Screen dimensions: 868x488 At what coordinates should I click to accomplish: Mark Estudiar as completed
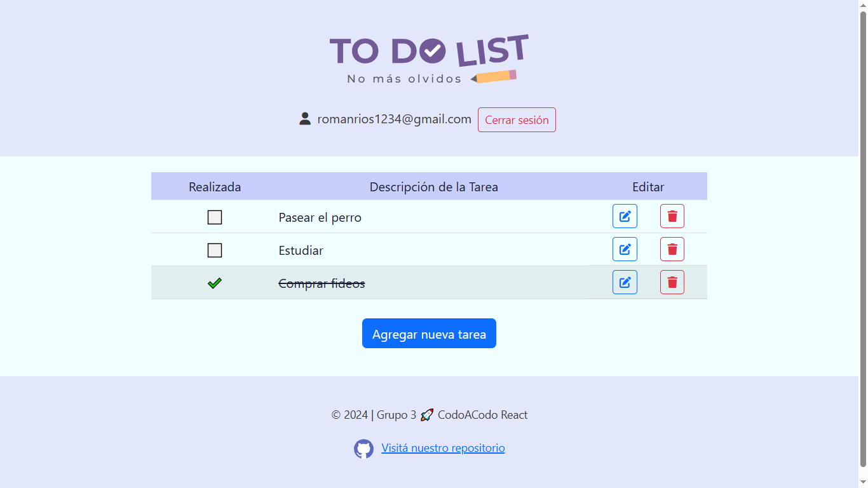pos(215,250)
